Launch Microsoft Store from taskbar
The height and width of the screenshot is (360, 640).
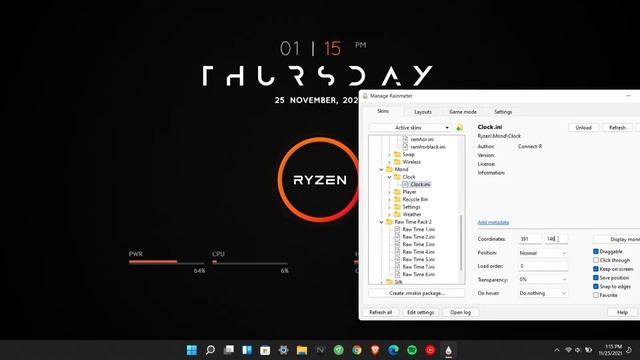point(265,350)
